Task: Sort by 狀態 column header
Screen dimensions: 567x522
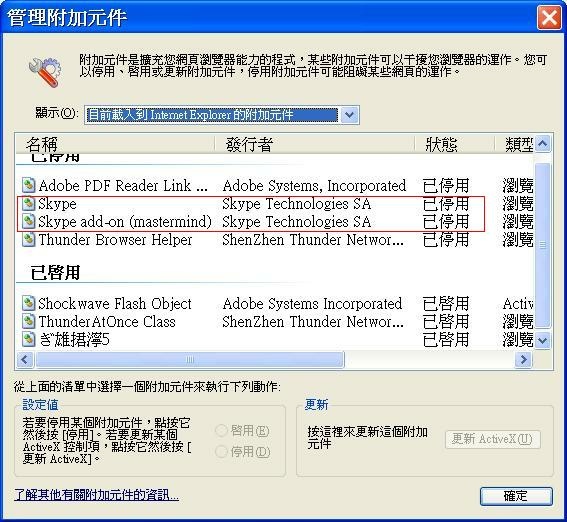Action: click(455, 144)
